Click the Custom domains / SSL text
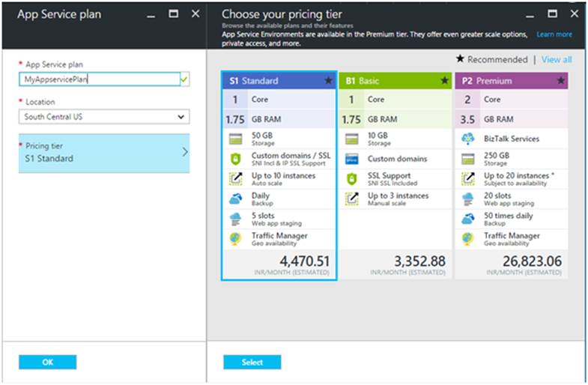 tap(291, 156)
